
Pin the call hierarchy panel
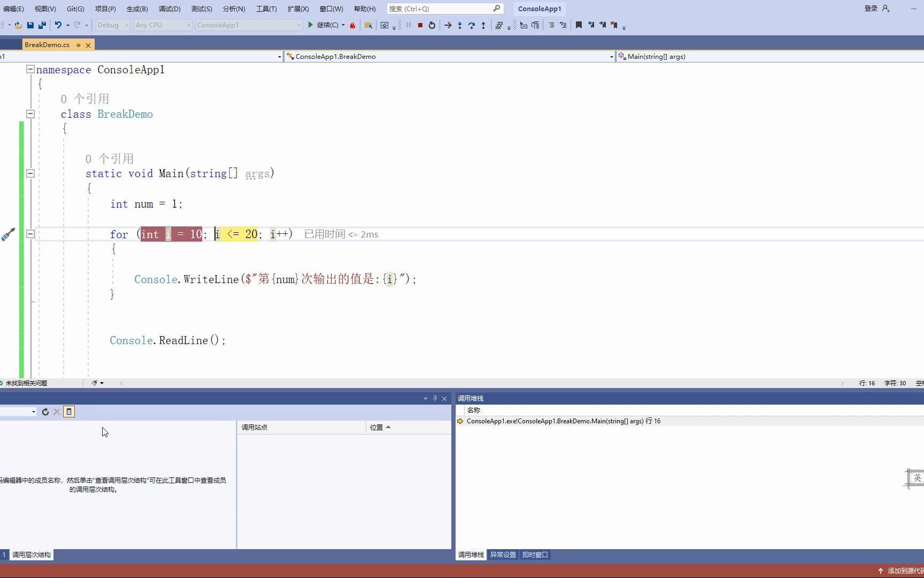click(435, 398)
